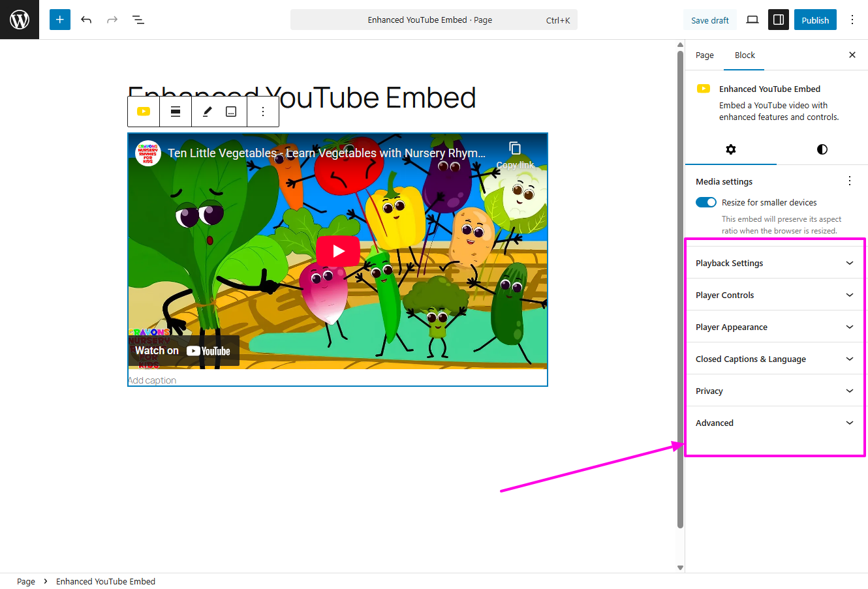This screenshot has width=868, height=589.
Task: Expand the Playback Settings section
Action: 774,263
